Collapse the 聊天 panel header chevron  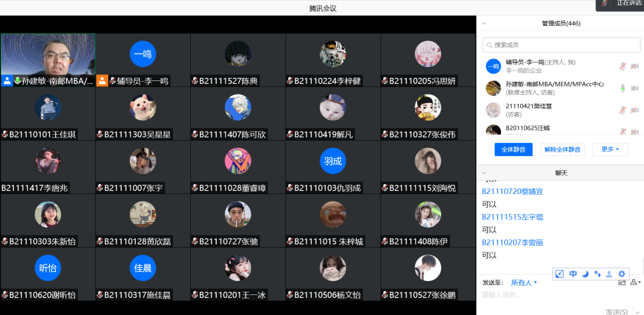(484, 173)
